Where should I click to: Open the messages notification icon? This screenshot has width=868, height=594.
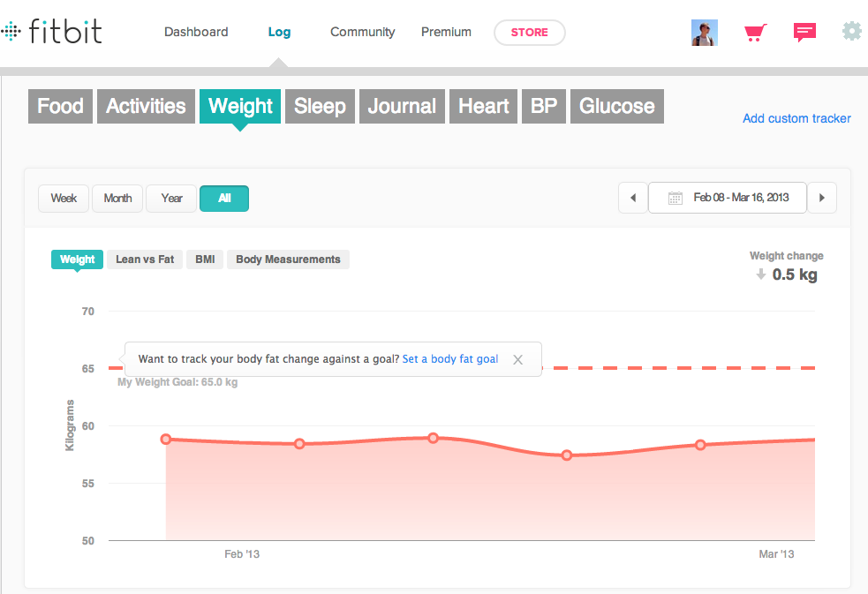click(x=804, y=33)
